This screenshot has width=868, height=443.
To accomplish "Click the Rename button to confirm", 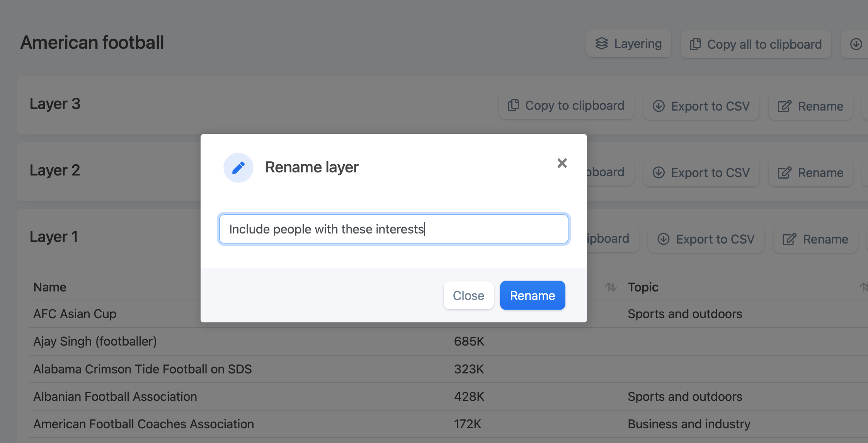I will click(532, 295).
